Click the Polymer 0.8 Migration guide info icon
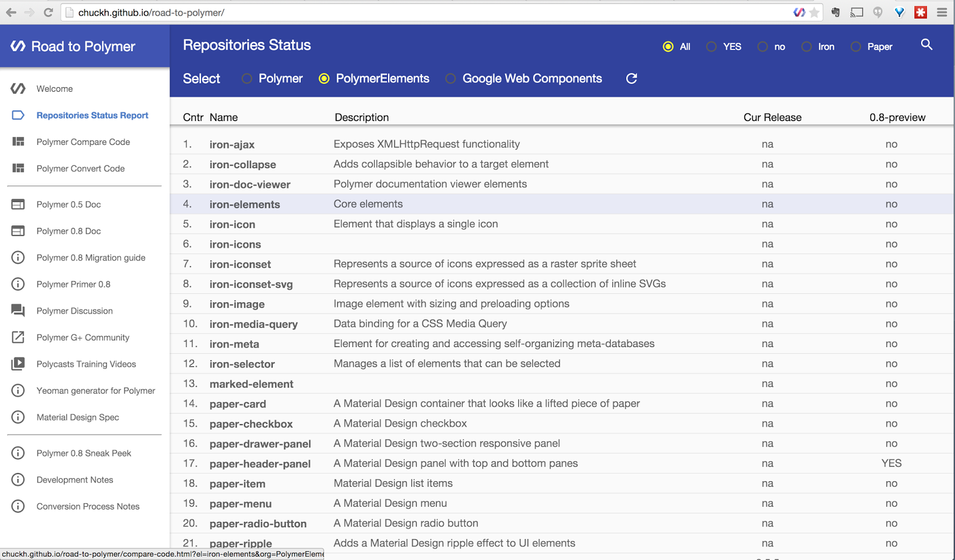The image size is (955, 560). click(18, 258)
